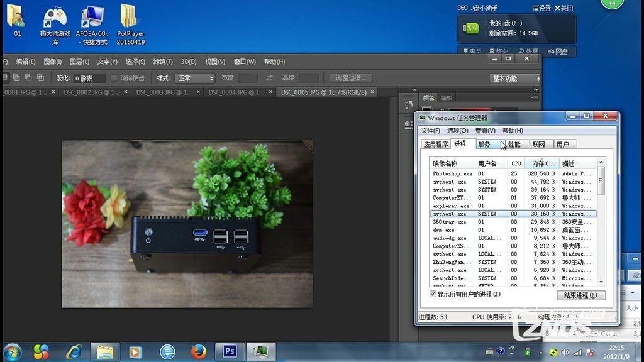Open the 样式 style dropdown set to 正常
This screenshot has width=644, height=362.
click(195, 78)
